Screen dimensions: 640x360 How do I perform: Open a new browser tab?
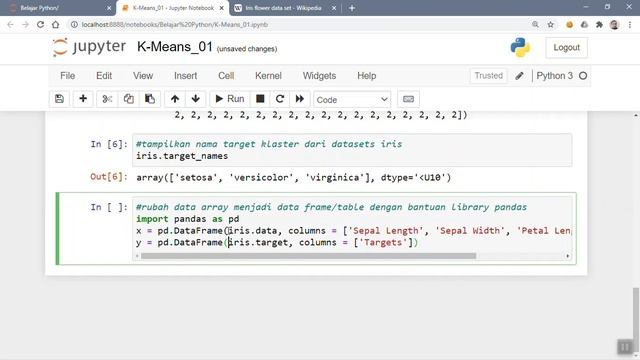(352, 8)
